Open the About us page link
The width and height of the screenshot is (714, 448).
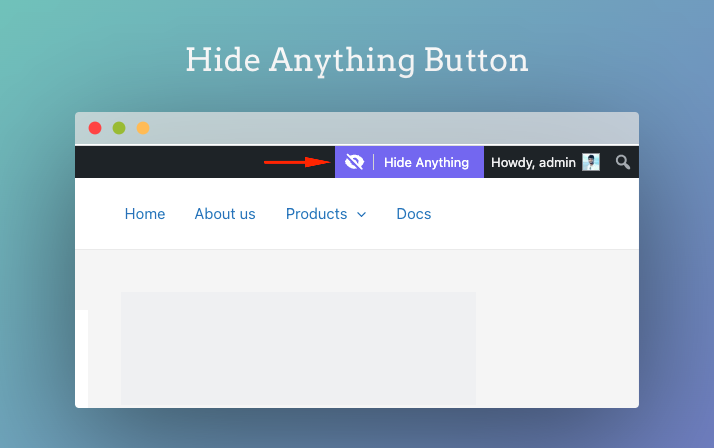pos(225,214)
